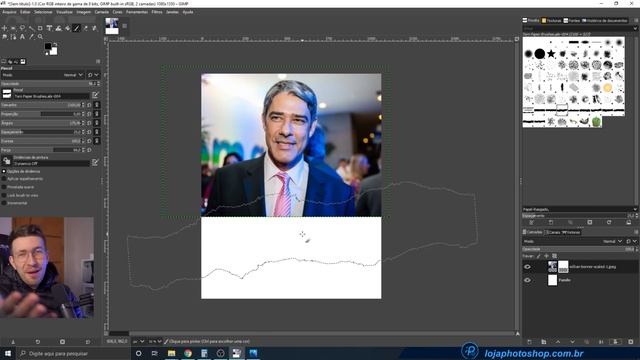Edit the current brush icon
The width and height of the screenshot is (640, 360).
pyautogui.click(x=95, y=95)
